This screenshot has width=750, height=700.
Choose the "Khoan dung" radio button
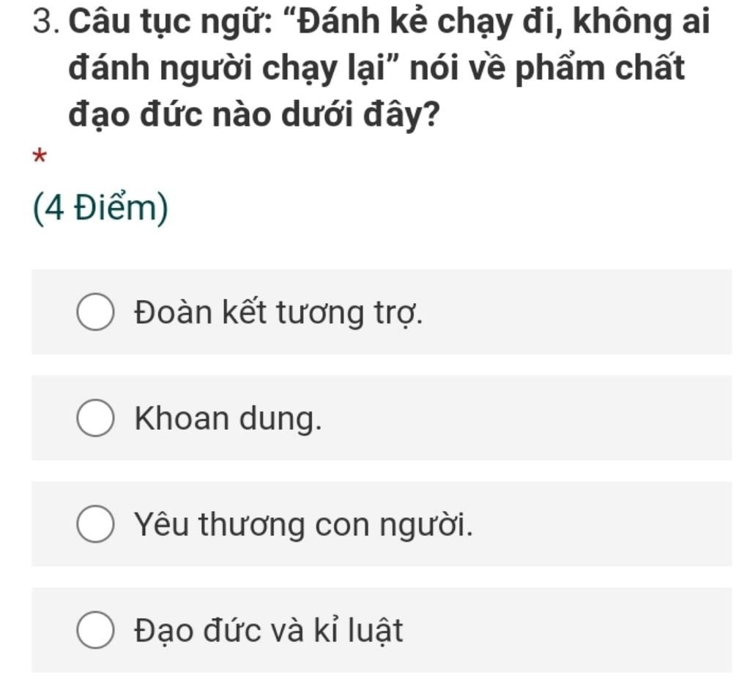[x=95, y=419]
